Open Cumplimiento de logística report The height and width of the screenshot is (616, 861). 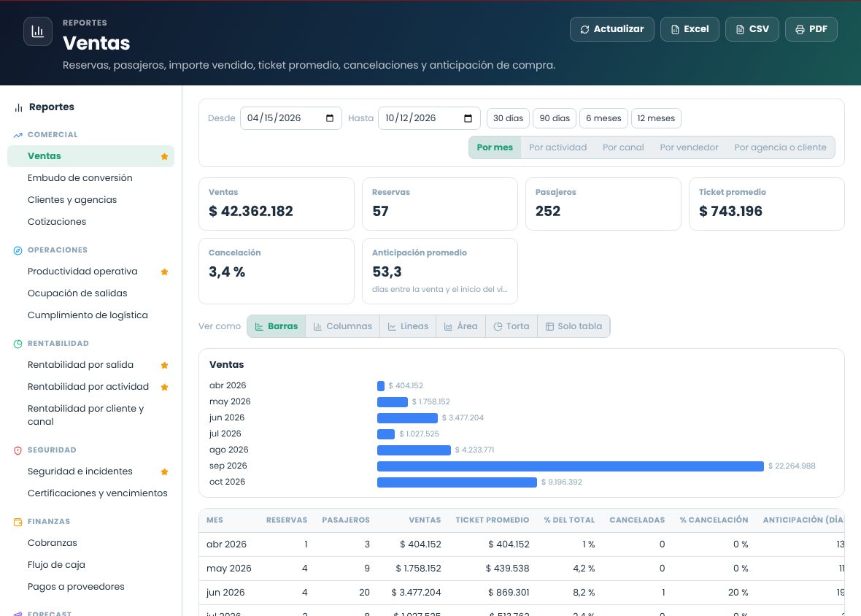(90, 315)
